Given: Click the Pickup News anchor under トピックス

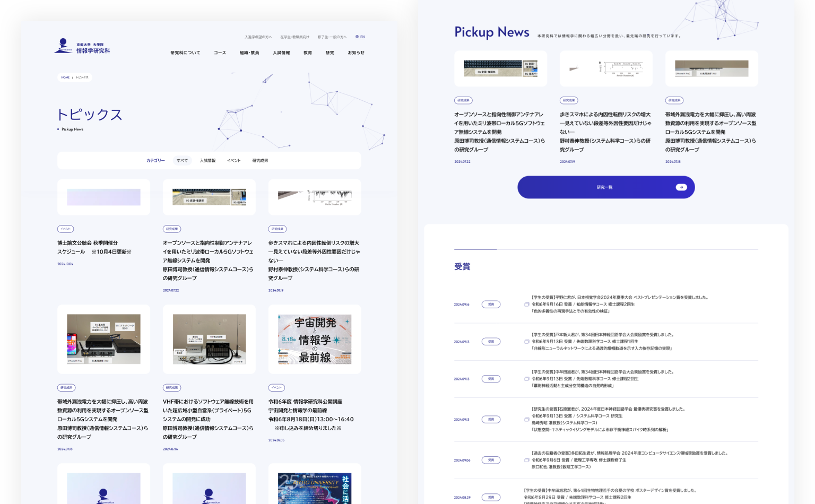Looking at the screenshot, I should pos(72,129).
